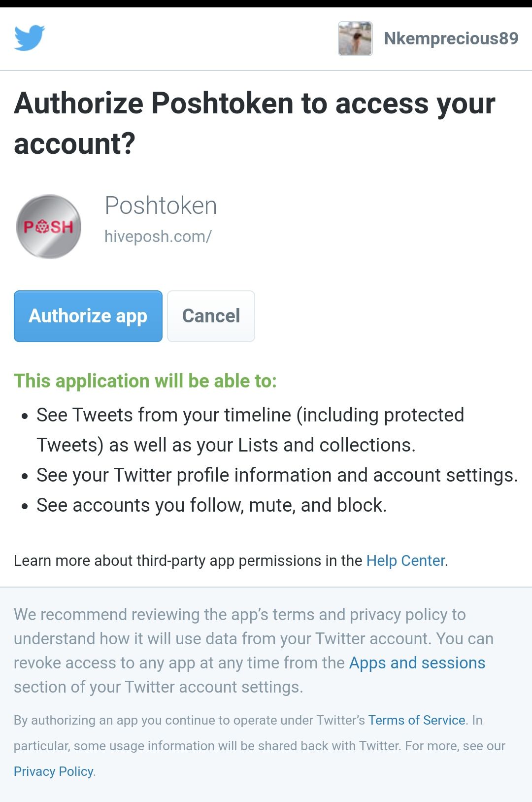Cancel the authorization request

coord(211,316)
